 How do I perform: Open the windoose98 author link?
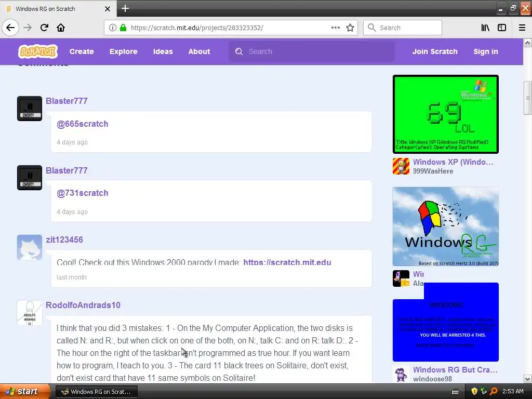point(433,379)
